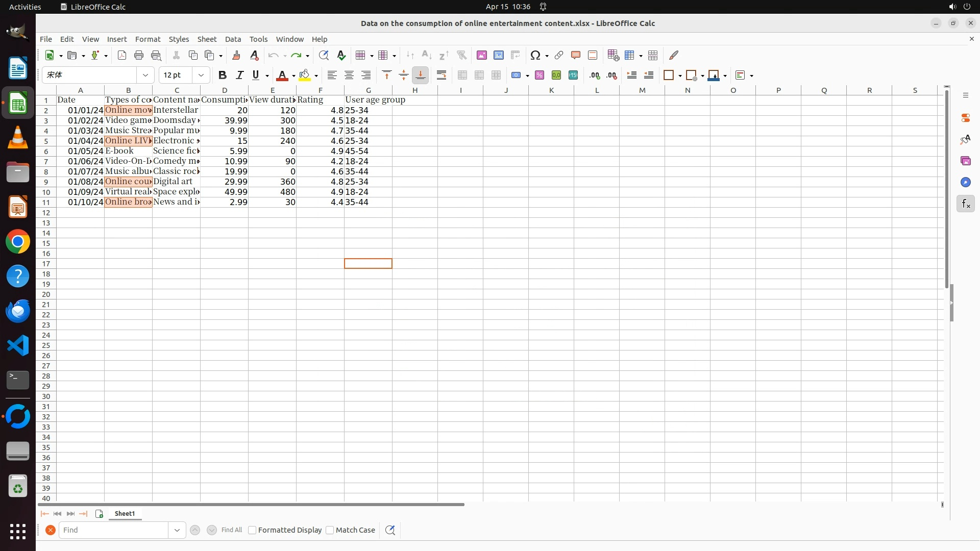Open the Functions sidebar panel icon
The image size is (980, 551).
965,204
